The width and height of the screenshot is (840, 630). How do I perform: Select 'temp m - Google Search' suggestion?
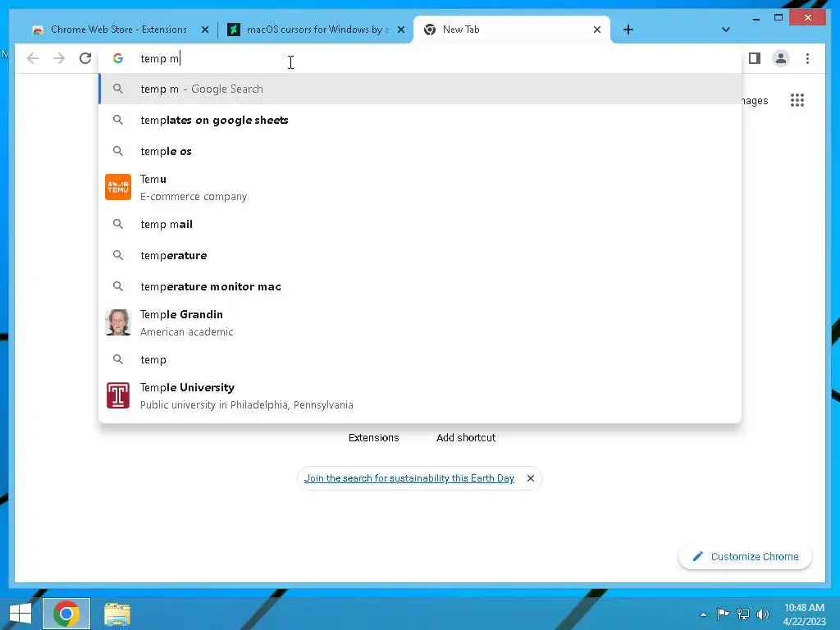[421, 89]
